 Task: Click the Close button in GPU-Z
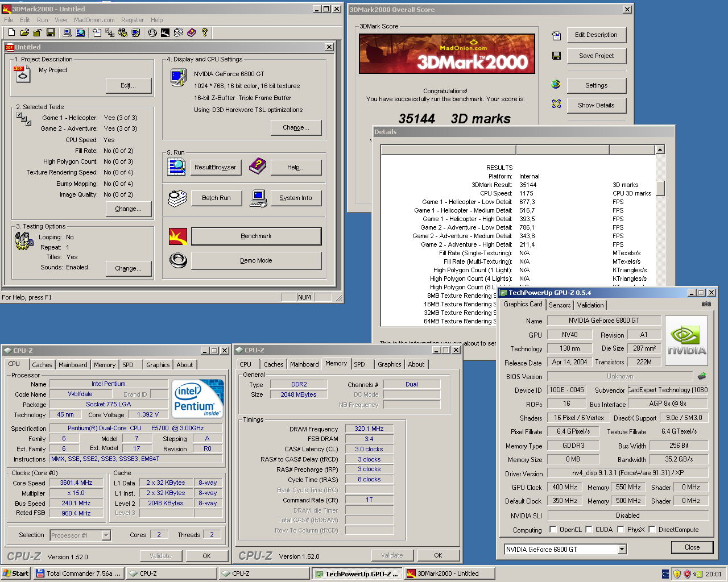[692, 547]
